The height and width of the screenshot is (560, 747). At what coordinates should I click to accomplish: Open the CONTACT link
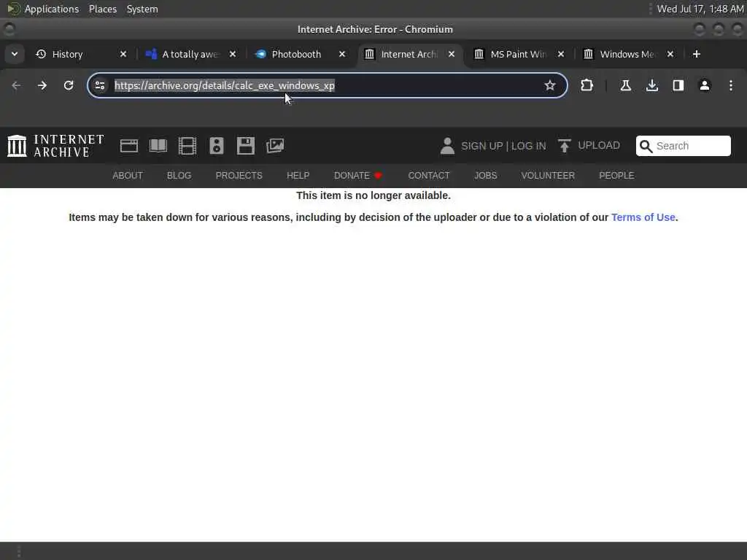click(x=429, y=176)
